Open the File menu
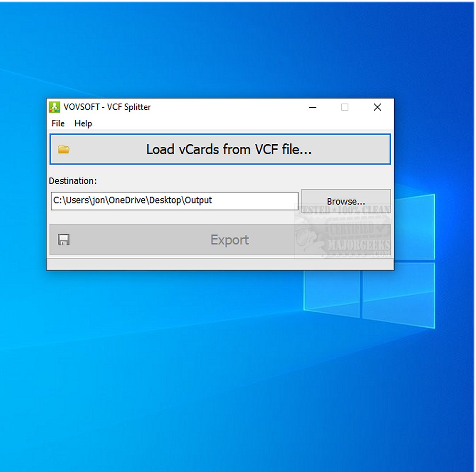Screen dimensions: 476x472 point(57,123)
